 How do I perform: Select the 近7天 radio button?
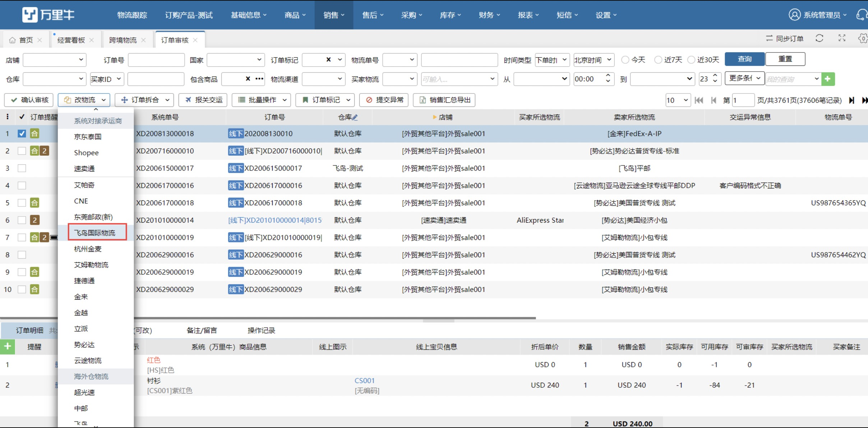(658, 60)
